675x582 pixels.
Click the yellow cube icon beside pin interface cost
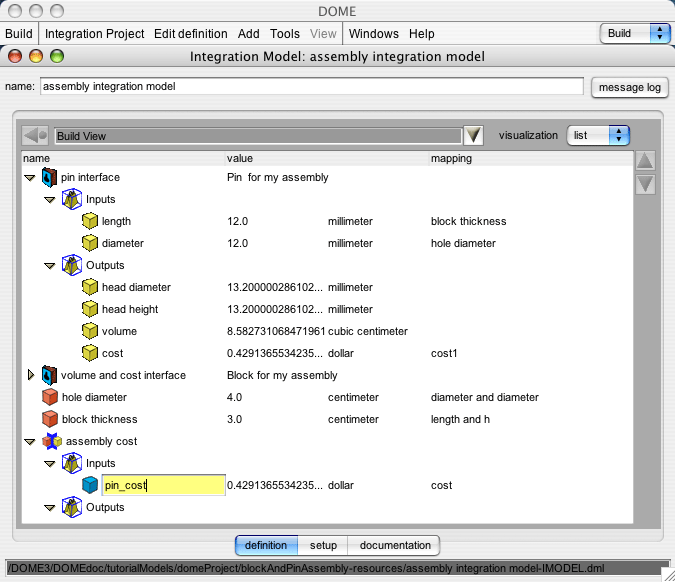click(90, 353)
